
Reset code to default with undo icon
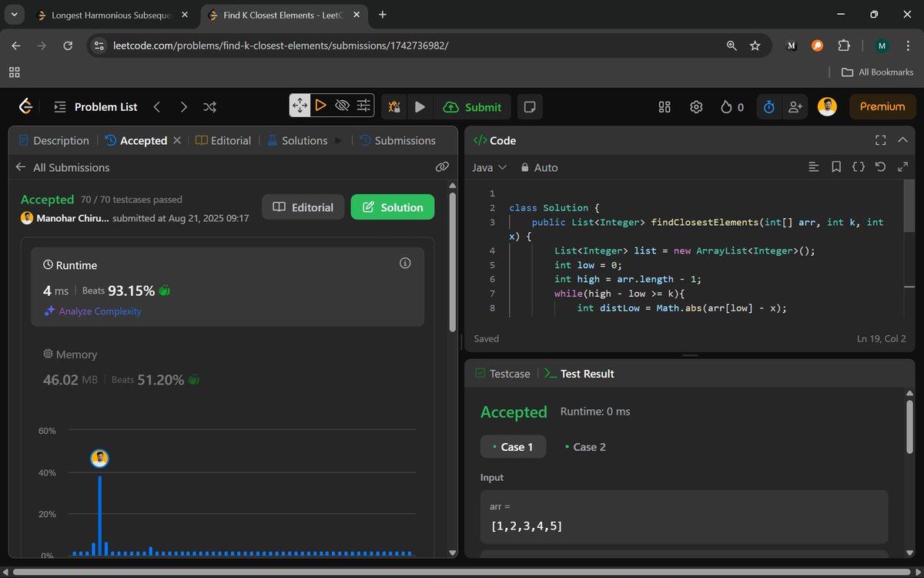click(x=881, y=166)
